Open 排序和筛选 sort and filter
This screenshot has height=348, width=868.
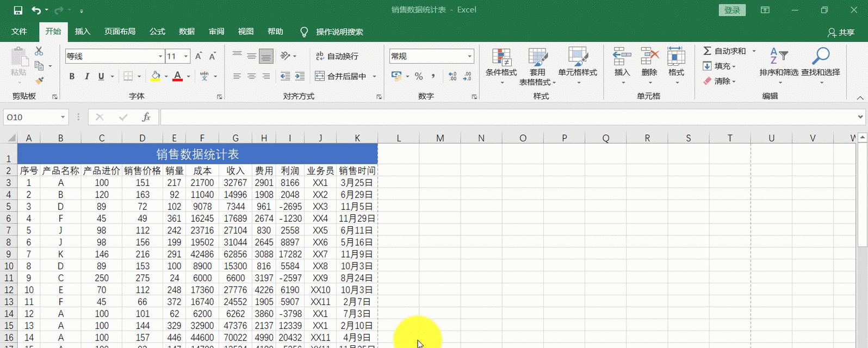pos(779,66)
